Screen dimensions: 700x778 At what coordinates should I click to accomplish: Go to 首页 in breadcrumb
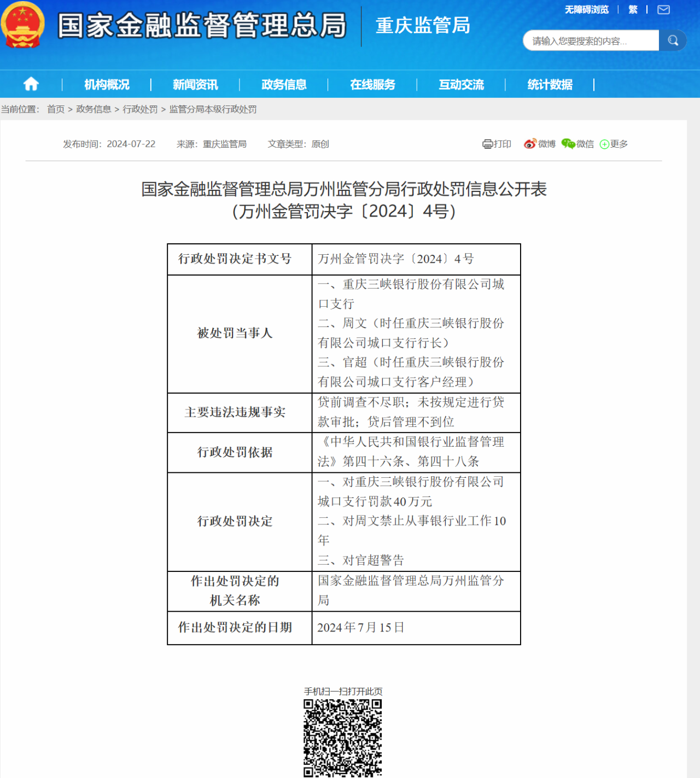coord(56,109)
